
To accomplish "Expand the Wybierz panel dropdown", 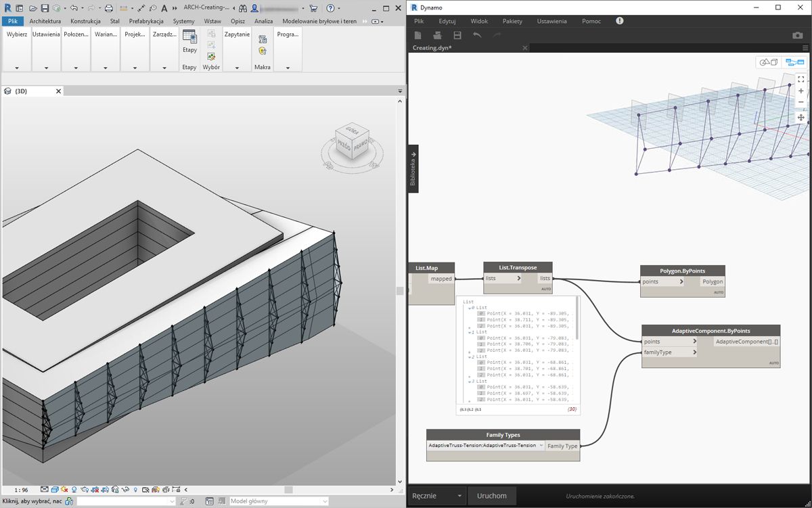I will tap(16, 68).
